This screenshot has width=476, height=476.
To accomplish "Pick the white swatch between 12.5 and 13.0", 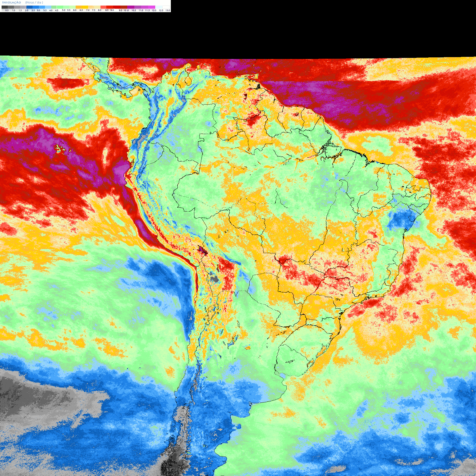I will point(166,7).
